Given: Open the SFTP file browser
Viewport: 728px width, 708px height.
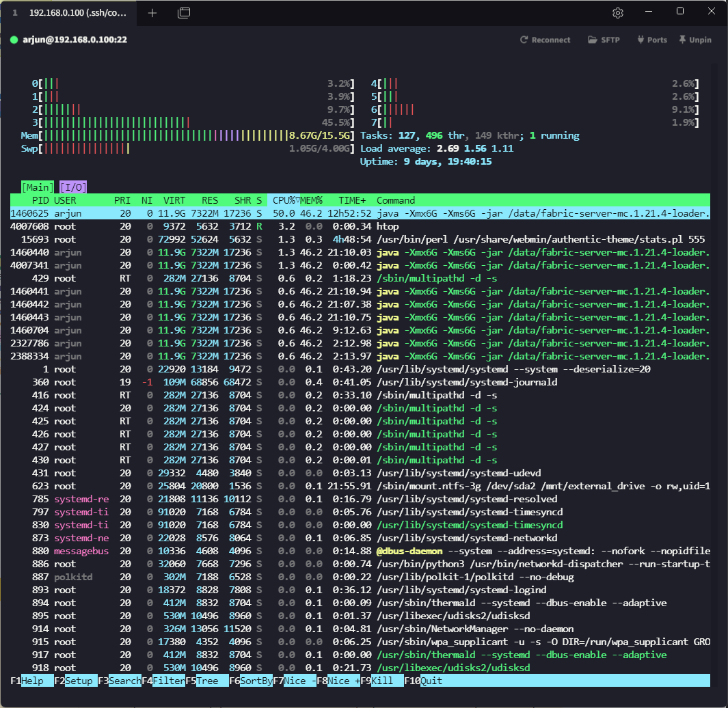Looking at the screenshot, I should click(604, 40).
